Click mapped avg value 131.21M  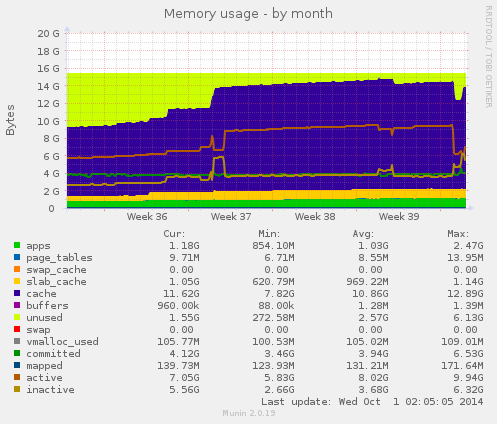367,366
